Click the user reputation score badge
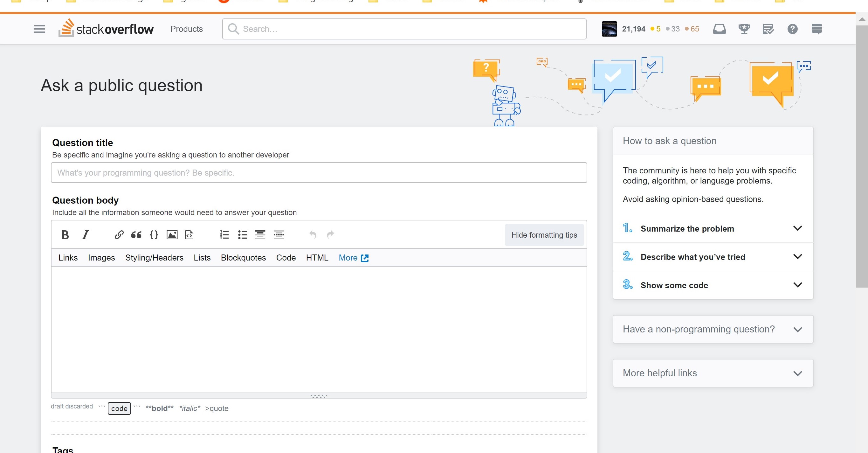The height and width of the screenshot is (453, 868). (x=633, y=29)
